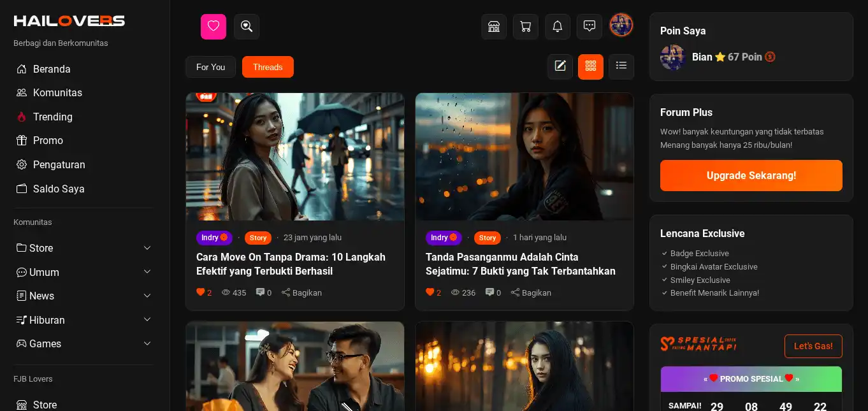This screenshot has height=411, width=868.
Task: Switch to list view layout
Action: pyautogui.click(x=621, y=66)
